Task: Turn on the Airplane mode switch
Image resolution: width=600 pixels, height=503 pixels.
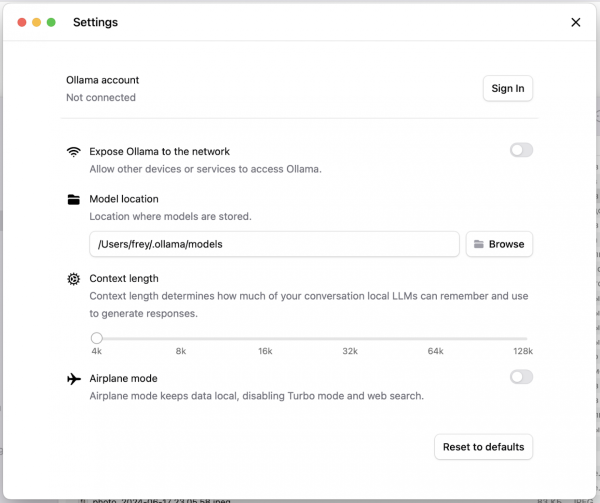Action: (x=521, y=377)
